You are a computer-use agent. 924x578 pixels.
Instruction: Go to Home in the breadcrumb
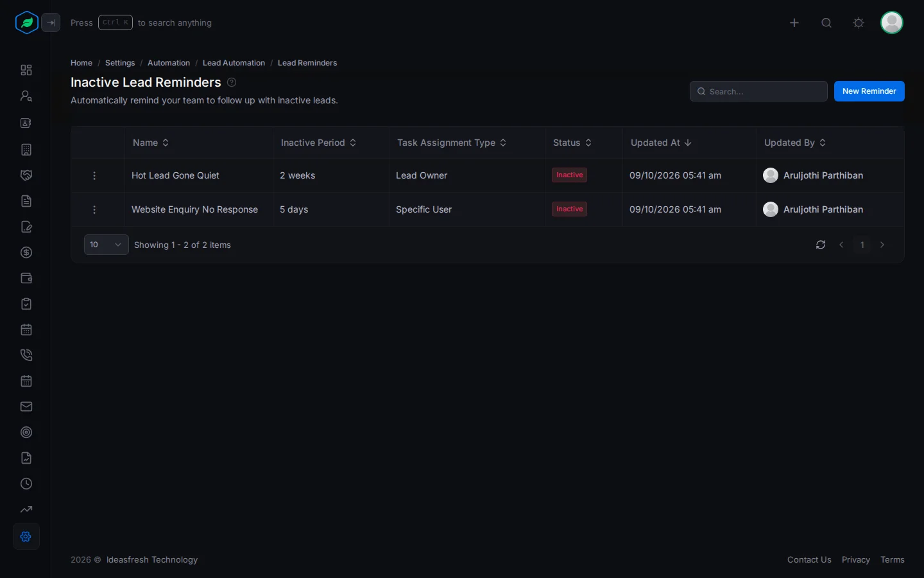[81, 63]
